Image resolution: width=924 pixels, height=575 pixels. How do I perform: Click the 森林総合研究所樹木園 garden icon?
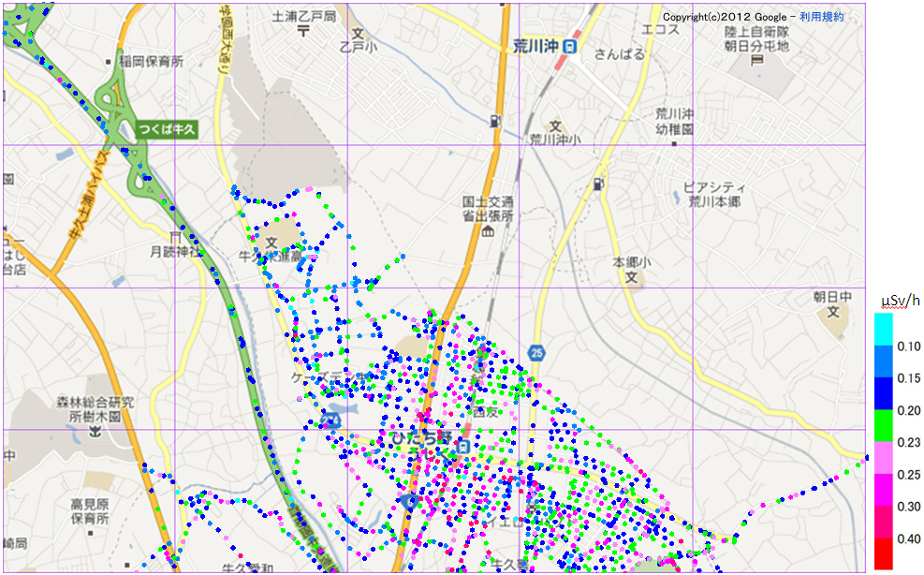pyautogui.click(x=94, y=433)
